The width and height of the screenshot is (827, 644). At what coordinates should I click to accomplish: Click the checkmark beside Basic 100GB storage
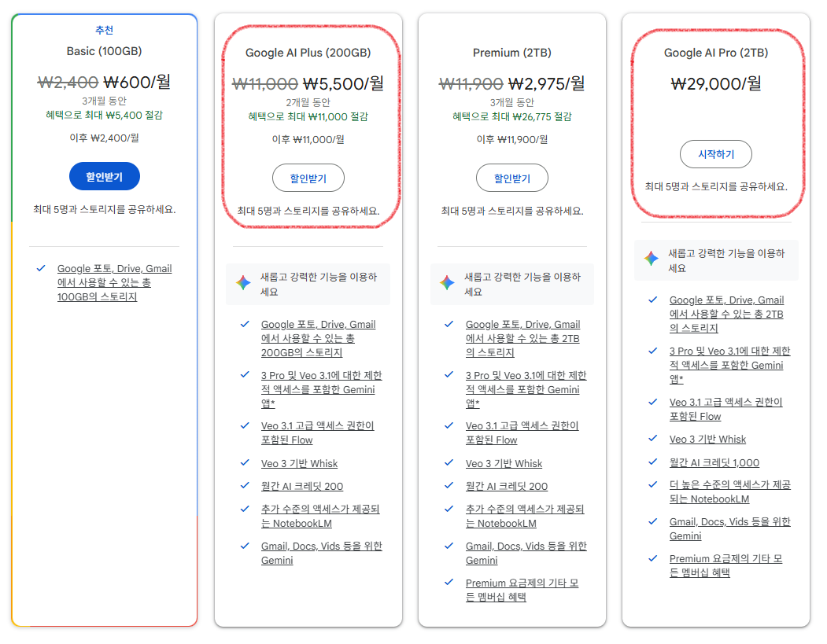click(41, 268)
